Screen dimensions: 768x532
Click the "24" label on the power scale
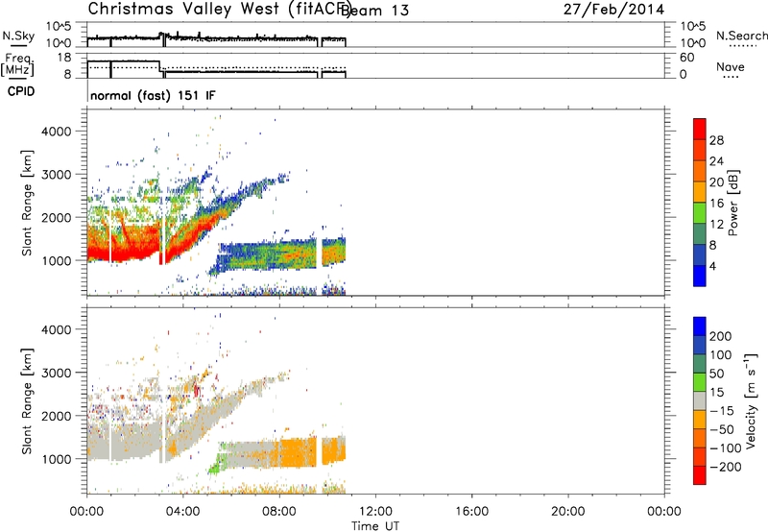tap(716, 161)
